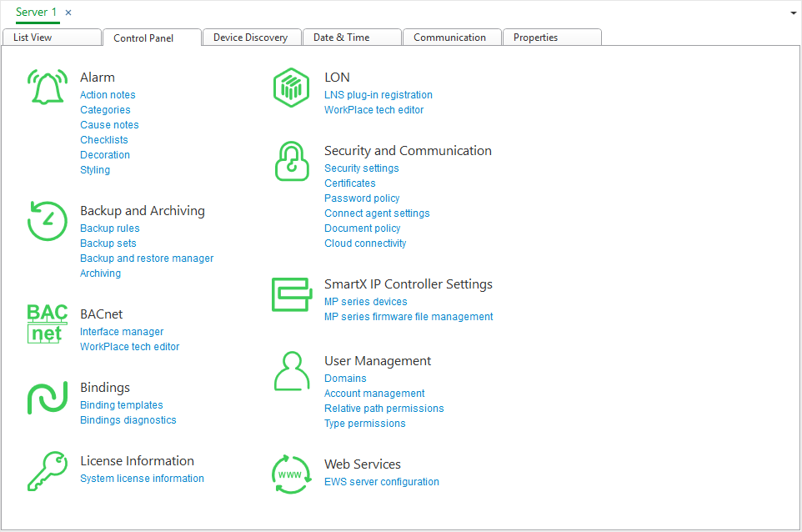
Task: Open MP series devices link
Action: pos(365,302)
